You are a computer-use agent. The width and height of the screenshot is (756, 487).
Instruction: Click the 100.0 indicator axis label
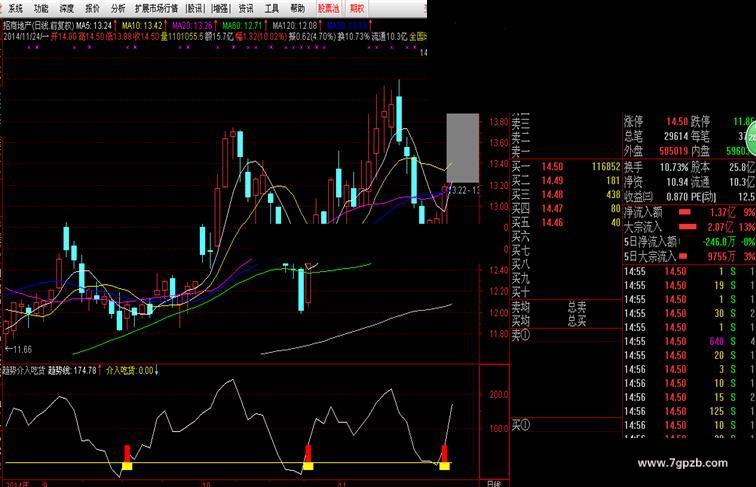pos(499,428)
